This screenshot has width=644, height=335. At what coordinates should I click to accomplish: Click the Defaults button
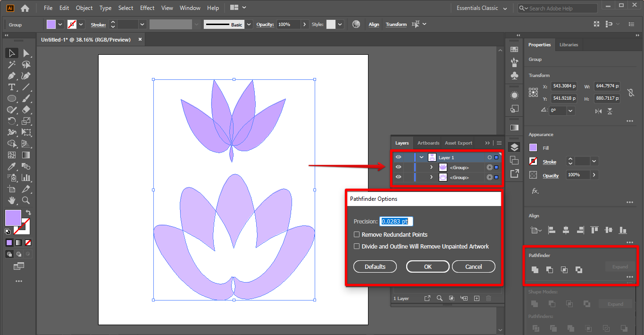tap(375, 266)
